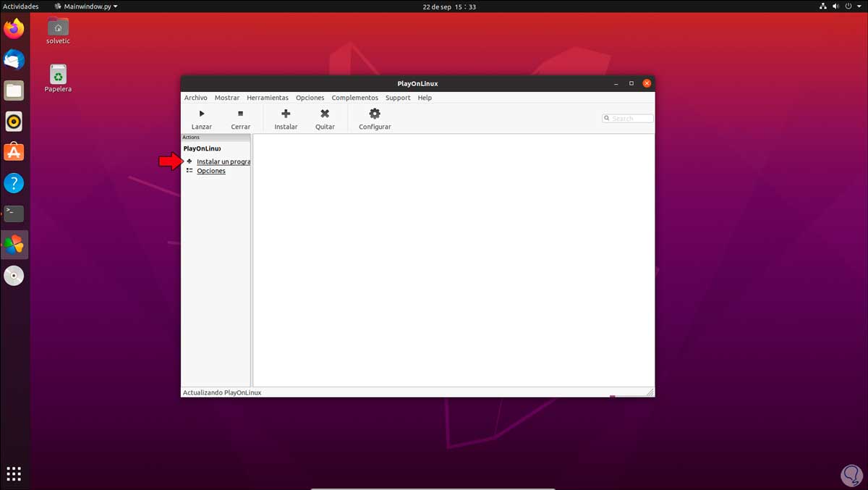Click the PlayOnLinux clover icon in dock
This screenshot has width=868, height=490.
(x=14, y=245)
